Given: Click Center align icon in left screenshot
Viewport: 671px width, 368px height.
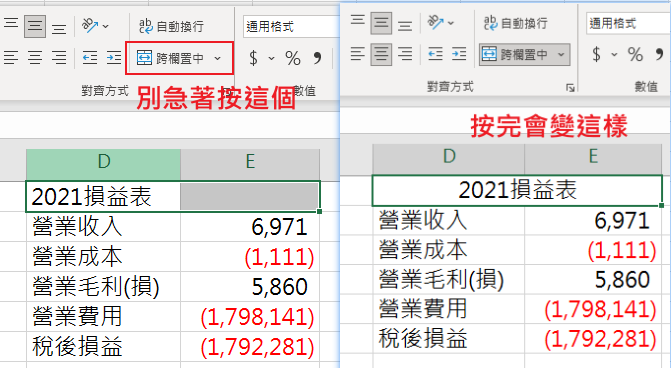Looking at the screenshot, I should [x=35, y=57].
